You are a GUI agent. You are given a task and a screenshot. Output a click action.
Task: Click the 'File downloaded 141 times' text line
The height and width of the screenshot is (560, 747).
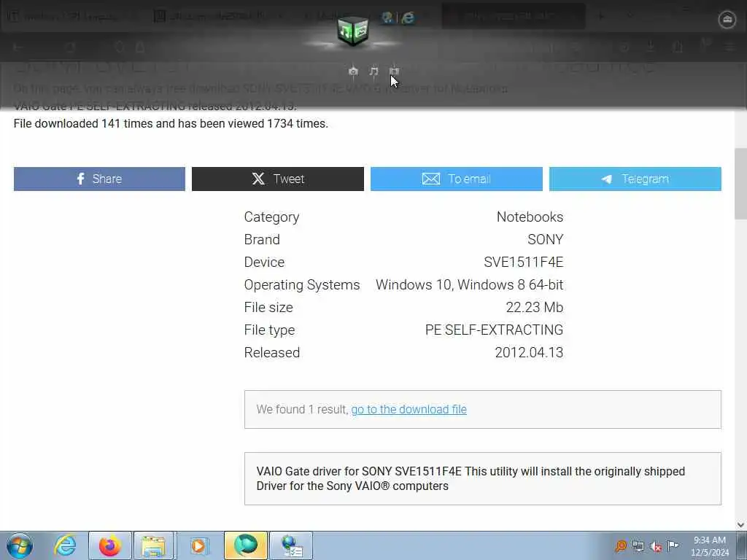coord(171,124)
